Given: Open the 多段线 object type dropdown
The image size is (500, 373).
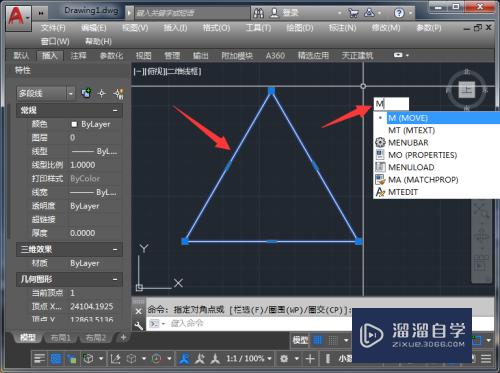Looking at the screenshot, I should coord(70,94).
